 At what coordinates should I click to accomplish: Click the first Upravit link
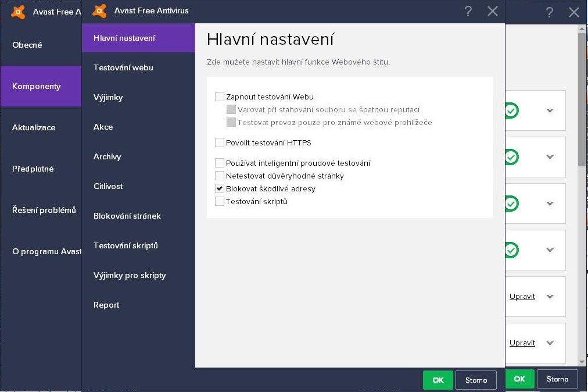522,296
